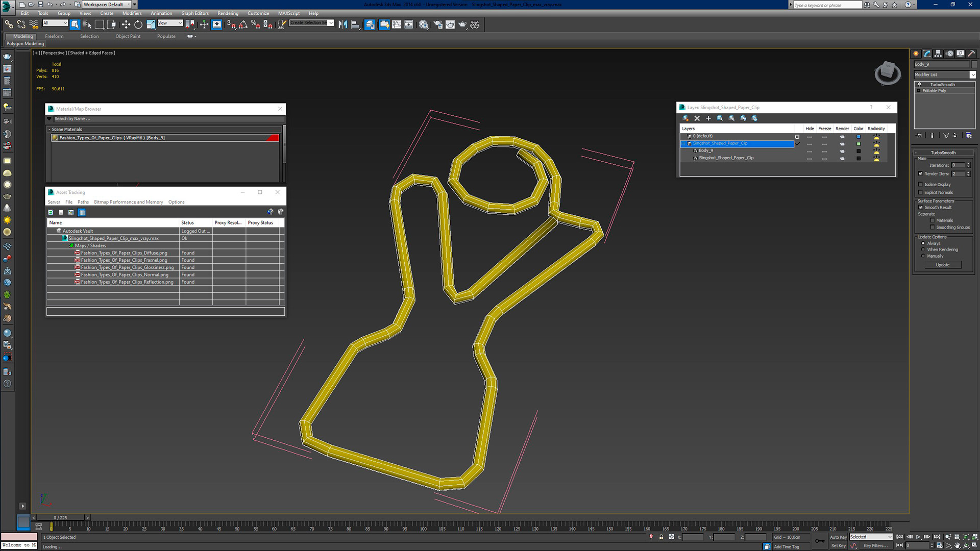980x551 pixels.
Task: Select the Select and Link tool
Action: pyautogui.click(x=9, y=24)
